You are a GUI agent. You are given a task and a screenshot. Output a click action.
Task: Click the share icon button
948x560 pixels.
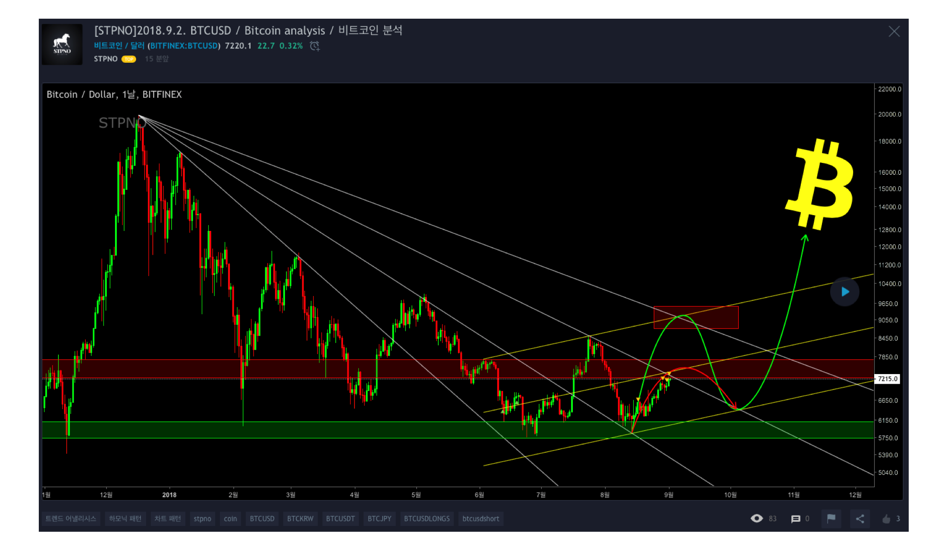pyautogui.click(x=860, y=519)
